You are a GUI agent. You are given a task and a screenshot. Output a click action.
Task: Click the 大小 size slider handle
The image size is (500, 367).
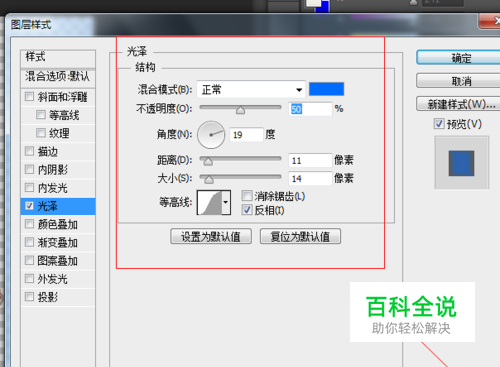click(209, 180)
